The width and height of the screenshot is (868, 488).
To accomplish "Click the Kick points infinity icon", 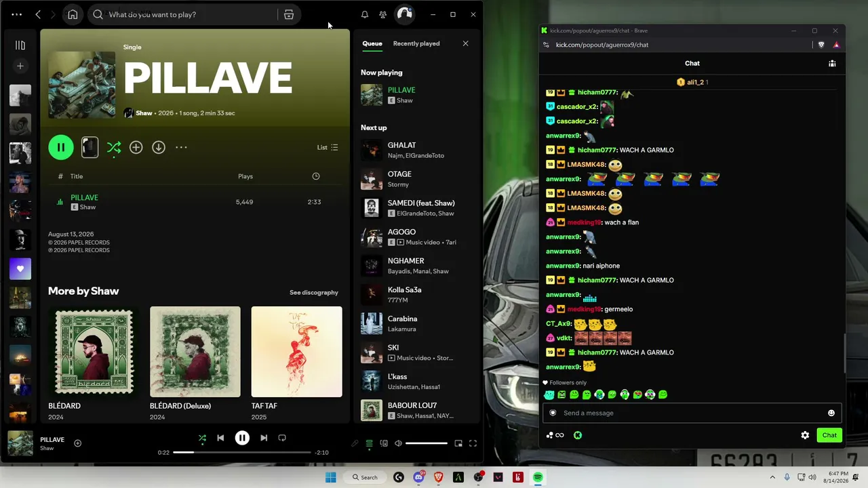I will pyautogui.click(x=555, y=435).
